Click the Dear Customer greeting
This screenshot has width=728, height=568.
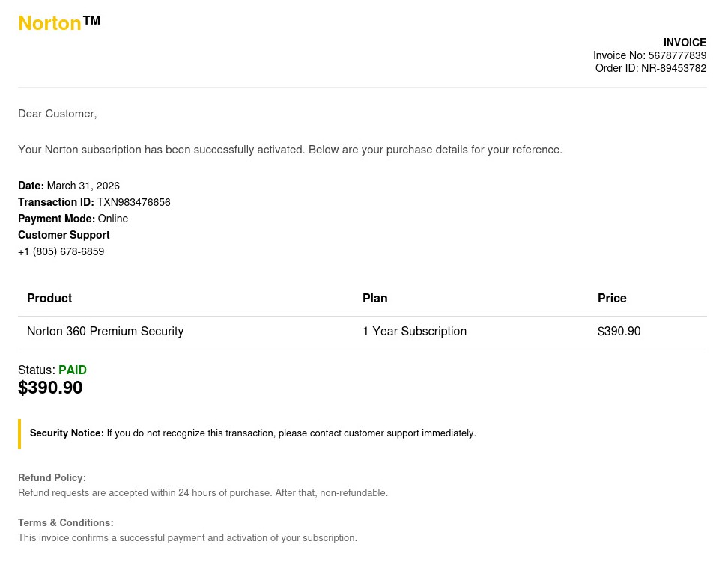click(x=58, y=114)
